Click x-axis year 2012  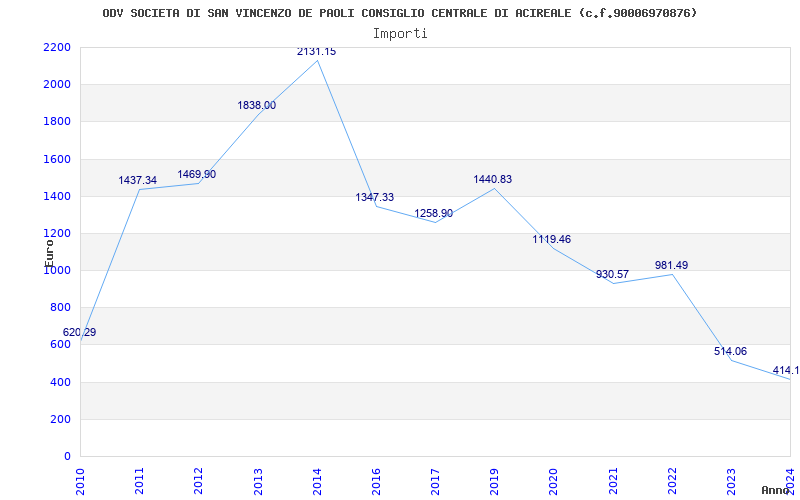(x=198, y=481)
